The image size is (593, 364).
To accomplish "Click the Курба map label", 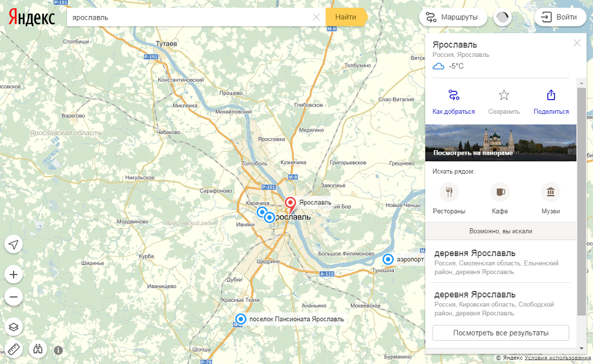I will (x=146, y=256).
